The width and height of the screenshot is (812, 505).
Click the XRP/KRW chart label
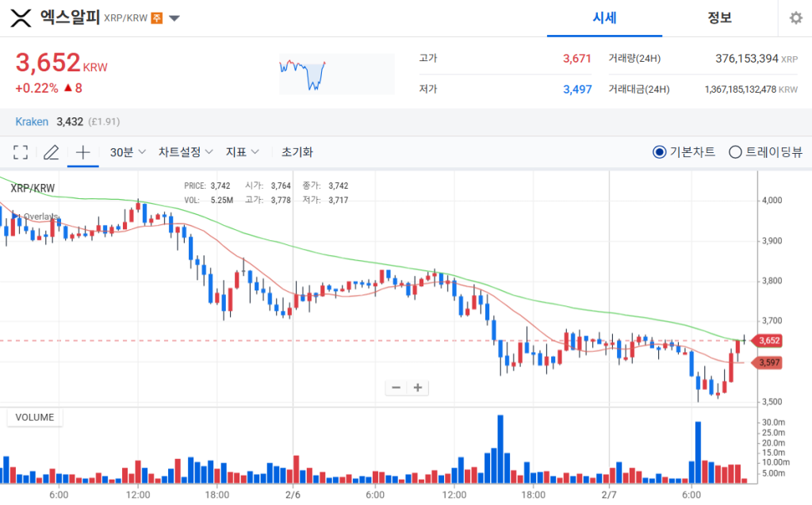point(33,188)
